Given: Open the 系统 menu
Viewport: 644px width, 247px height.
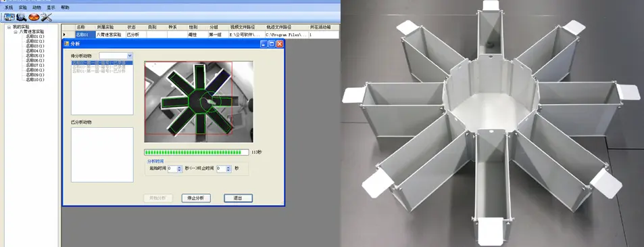Looking at the screenshot, I should [9, 7].
